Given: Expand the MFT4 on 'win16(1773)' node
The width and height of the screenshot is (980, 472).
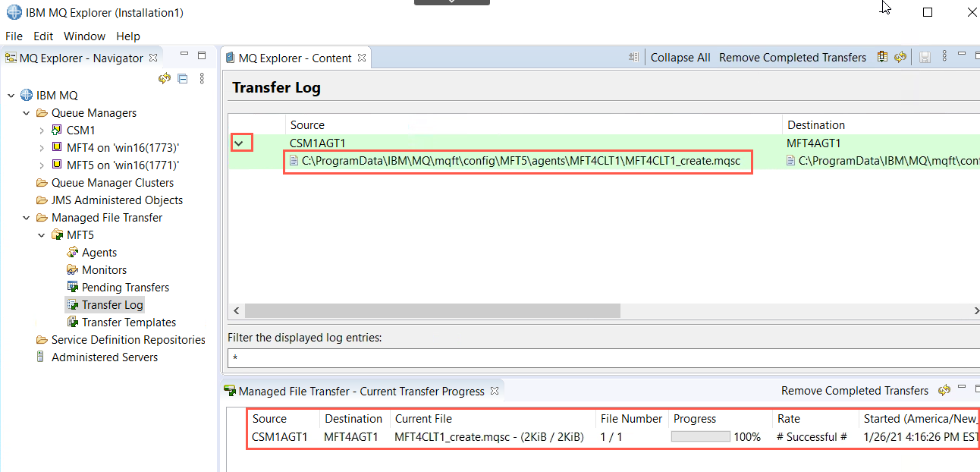Looking at the screenshot, I should [42, 148].
